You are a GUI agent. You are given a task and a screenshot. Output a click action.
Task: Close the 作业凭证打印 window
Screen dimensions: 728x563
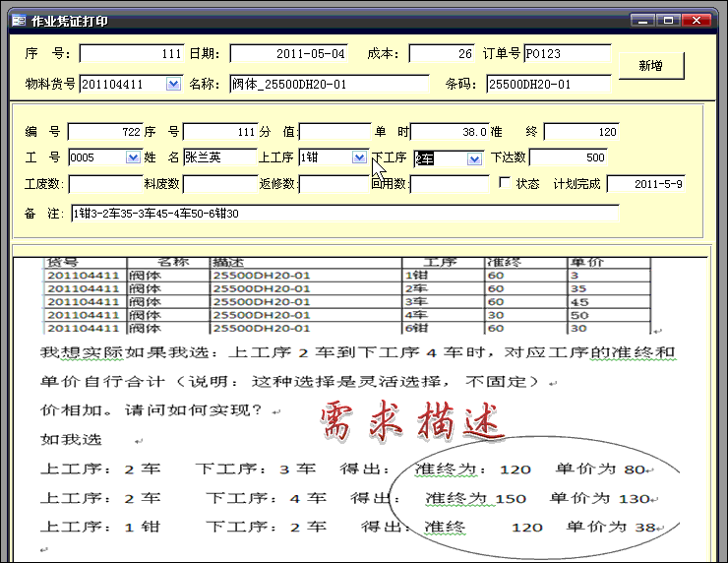tap(696, 21)
